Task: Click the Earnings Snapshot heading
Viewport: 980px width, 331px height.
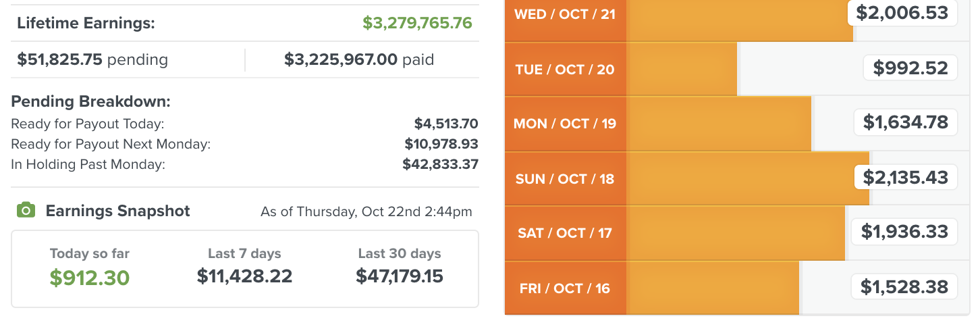Action: [x=118, y=211]
